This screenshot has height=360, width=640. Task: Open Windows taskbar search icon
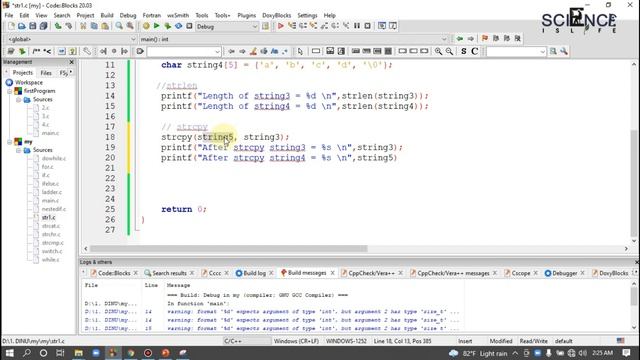27,353
